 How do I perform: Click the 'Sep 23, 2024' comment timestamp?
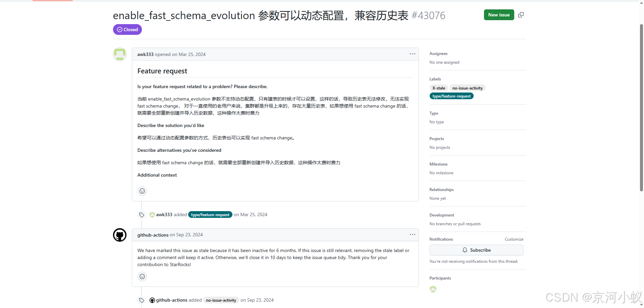190,235
